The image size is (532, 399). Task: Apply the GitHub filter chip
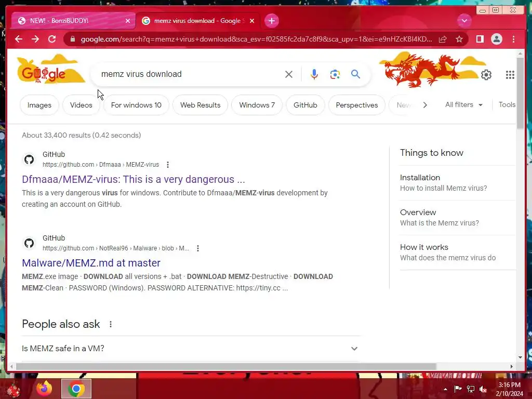coord(305,105)
